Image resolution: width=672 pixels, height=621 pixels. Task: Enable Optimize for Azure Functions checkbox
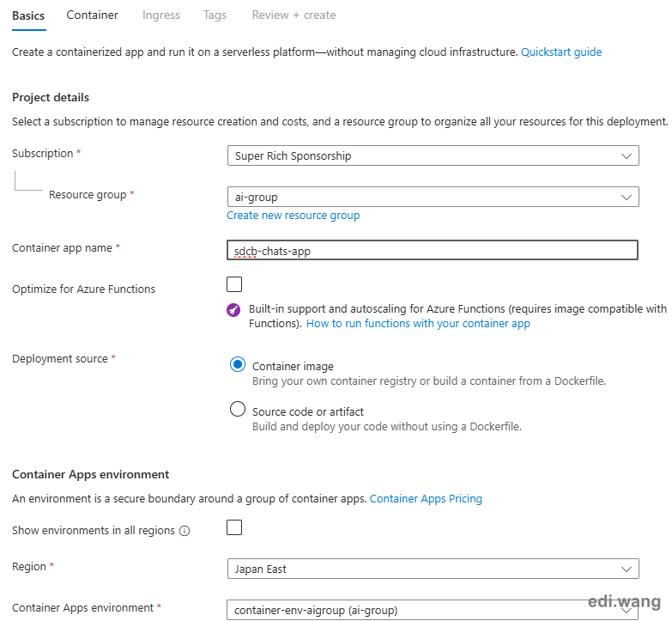click(x=234, y=284)
